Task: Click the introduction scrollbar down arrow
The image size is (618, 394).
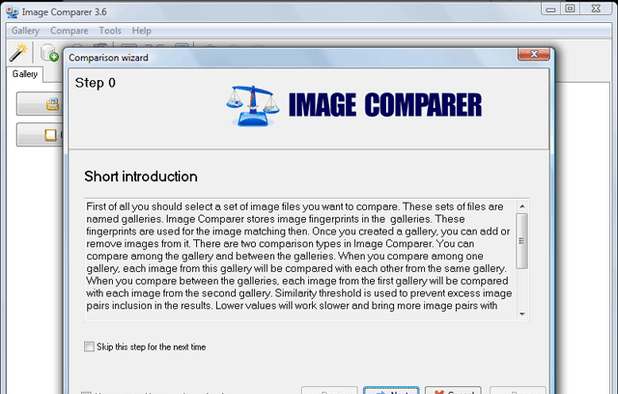Action: pos(522,314)
